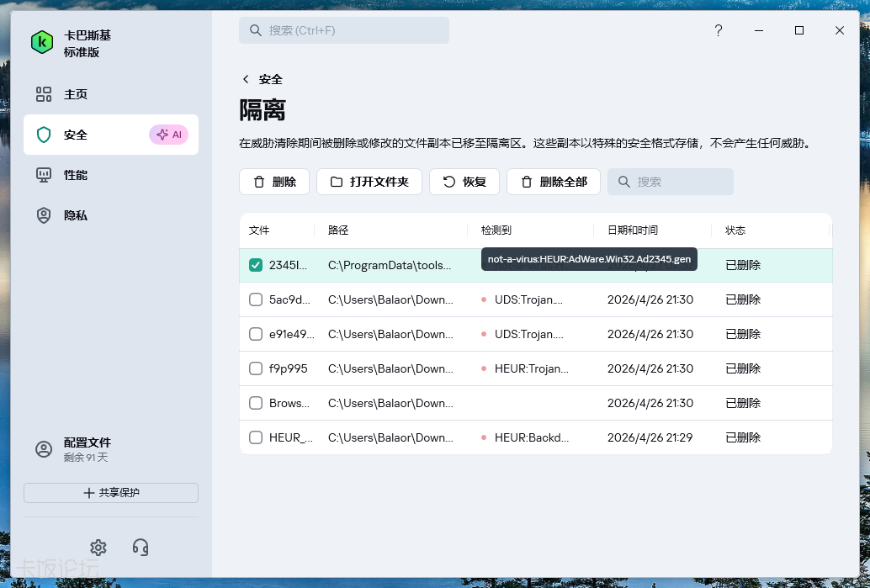This screenshot has width=870, height=588.
Task: Click the 共享保护 button
Action: (111, 493)
